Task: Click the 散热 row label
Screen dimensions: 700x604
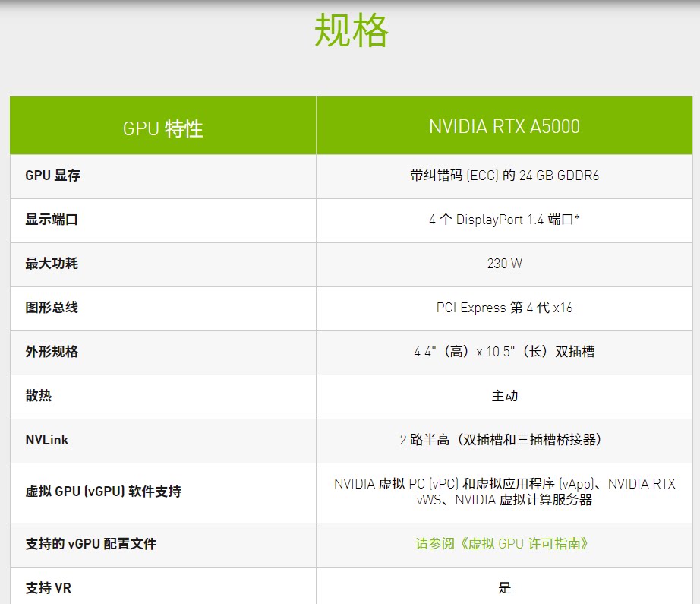Action: point(39,395)
